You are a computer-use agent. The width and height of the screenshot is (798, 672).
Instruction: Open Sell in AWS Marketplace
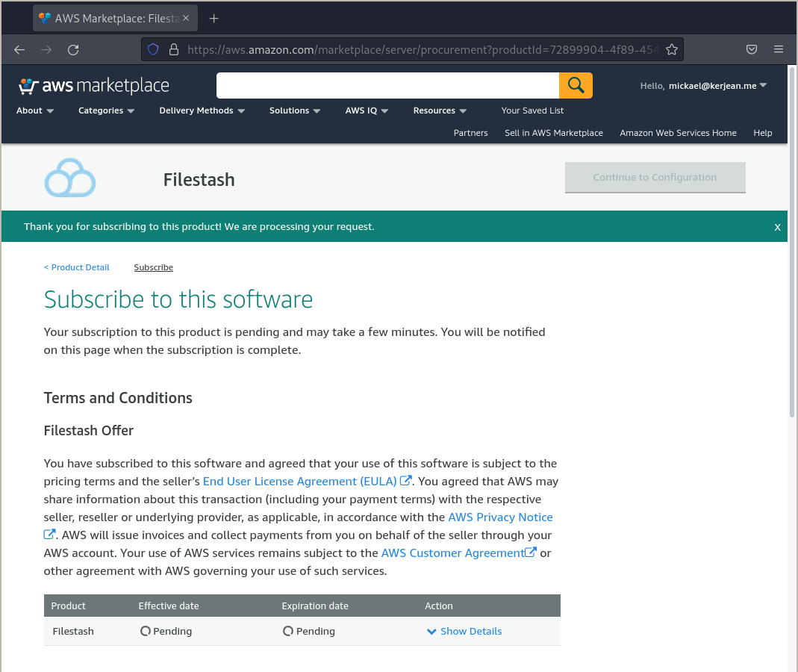coord(554,133)
